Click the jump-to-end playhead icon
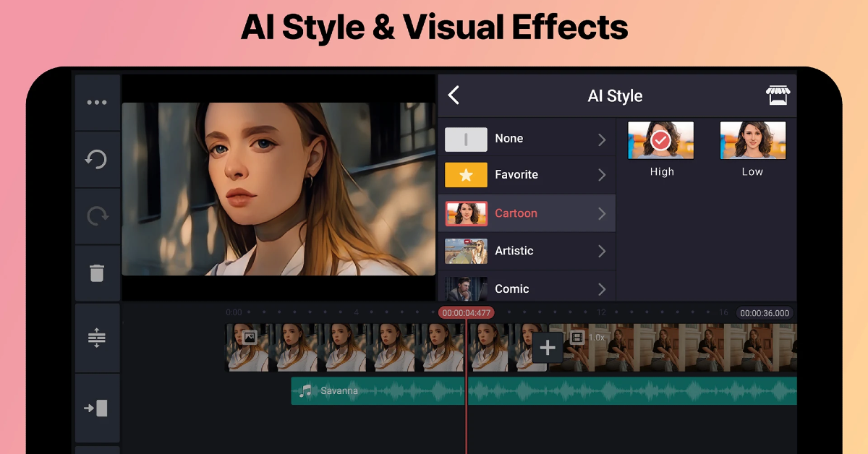Viewport: 868px width, 454px height. tap(97, 408)
